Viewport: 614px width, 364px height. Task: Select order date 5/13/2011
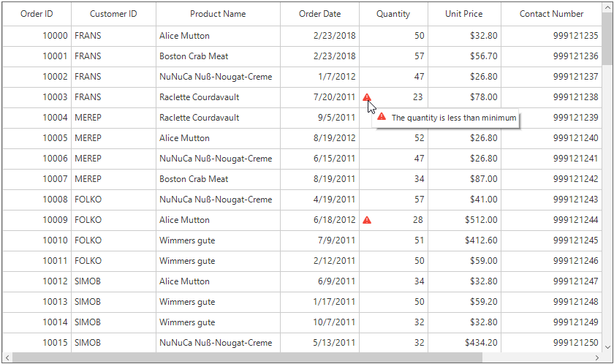tap(320, 343)
